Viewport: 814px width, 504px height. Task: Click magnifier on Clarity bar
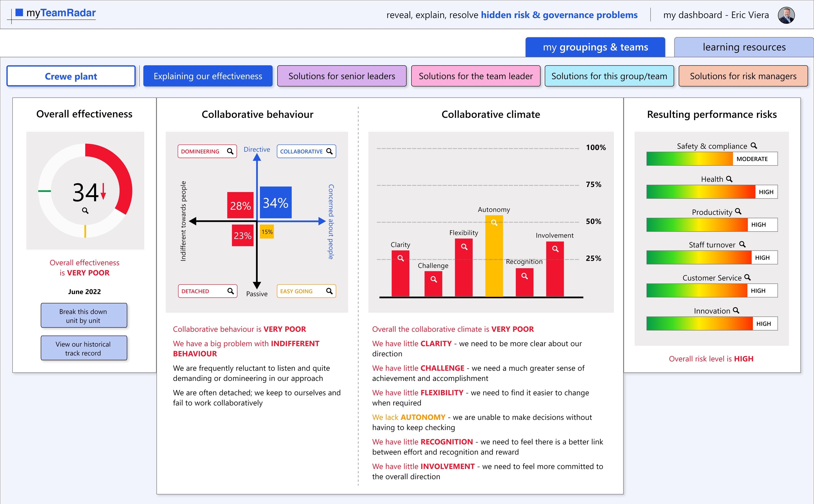coord(401,258)
